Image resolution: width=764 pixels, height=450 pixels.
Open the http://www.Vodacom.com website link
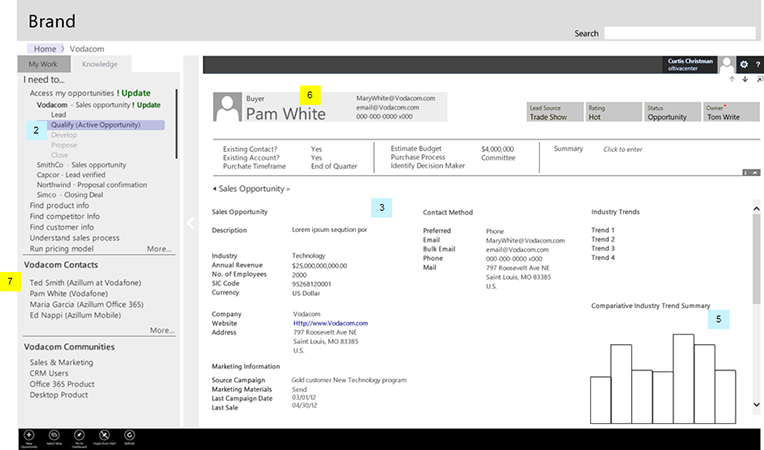[330, 323]
